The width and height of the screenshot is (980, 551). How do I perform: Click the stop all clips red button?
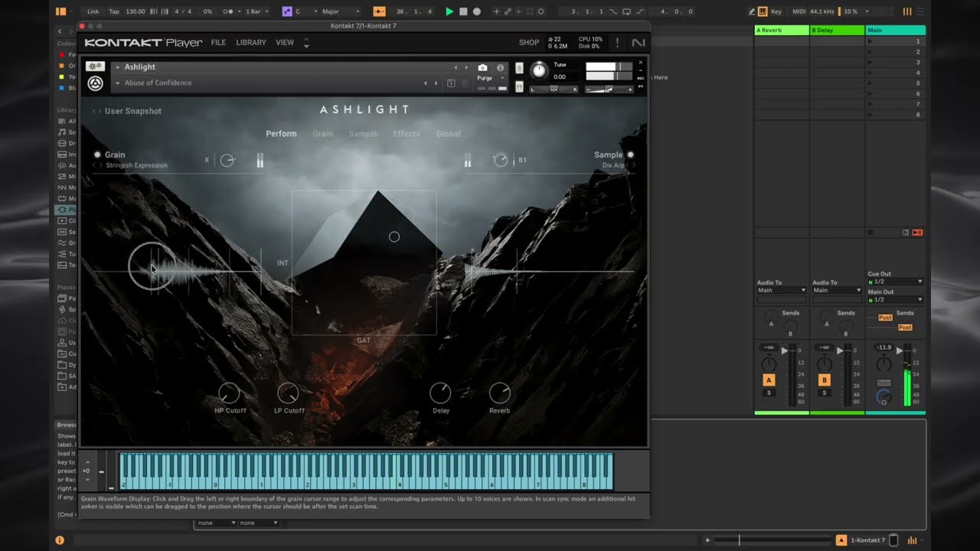coord(917,232)
